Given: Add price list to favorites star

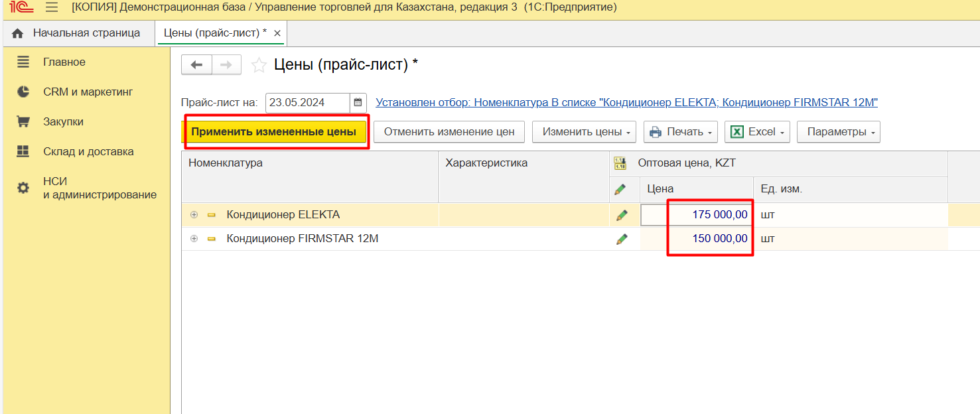Looking at the screenshot, I should click(x=259, y=65).
